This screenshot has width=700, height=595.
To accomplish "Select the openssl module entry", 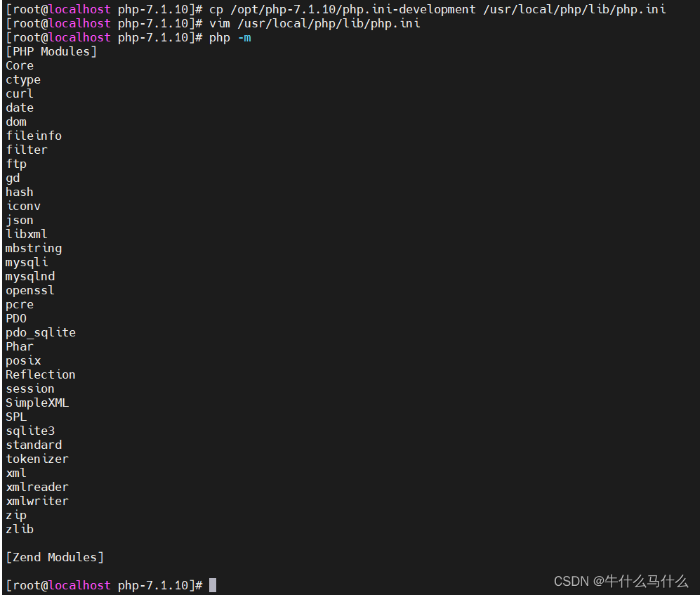I will click(29, 290).
